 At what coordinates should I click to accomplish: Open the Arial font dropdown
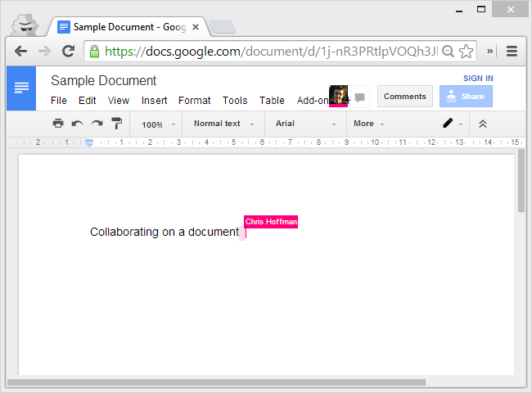click(x=305, y=124)
